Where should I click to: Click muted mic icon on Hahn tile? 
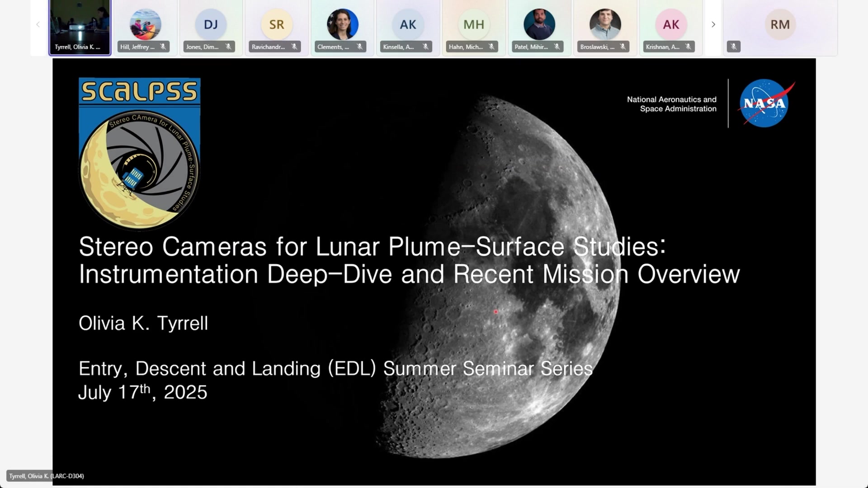tap(491, 47)
